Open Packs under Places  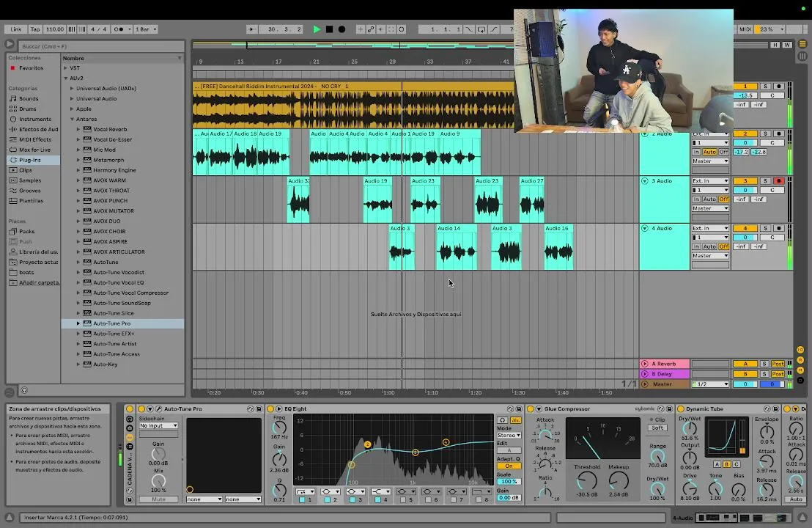[26, 232]
